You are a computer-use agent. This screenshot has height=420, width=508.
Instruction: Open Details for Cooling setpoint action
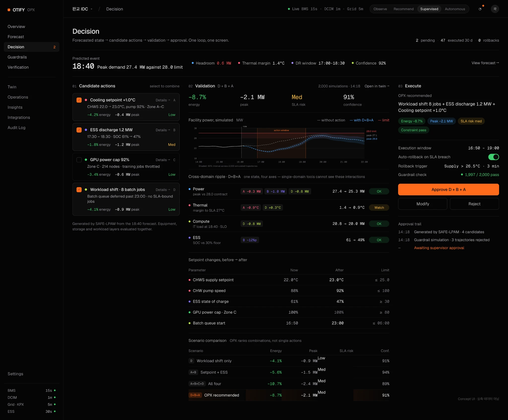point(163,100)
